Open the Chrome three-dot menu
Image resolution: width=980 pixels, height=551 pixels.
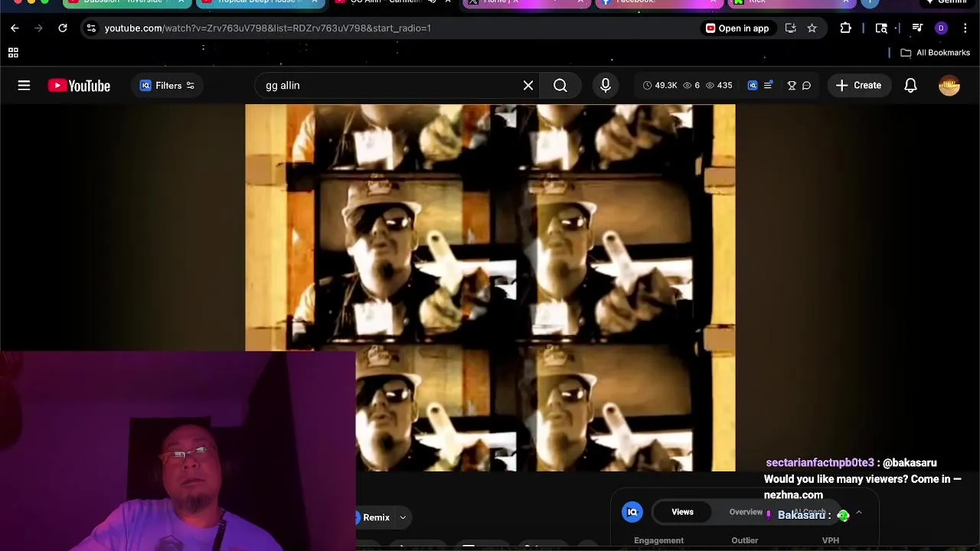coord(965,28)
